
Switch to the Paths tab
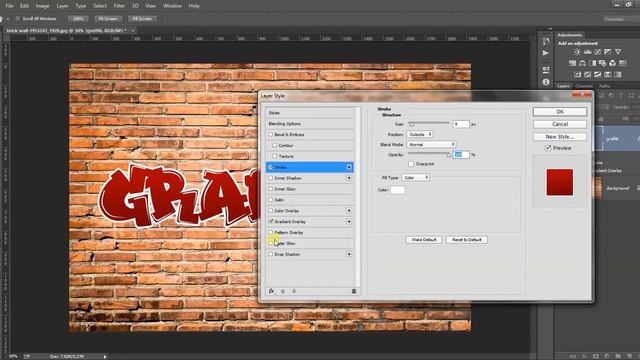(x=604, y=86)
